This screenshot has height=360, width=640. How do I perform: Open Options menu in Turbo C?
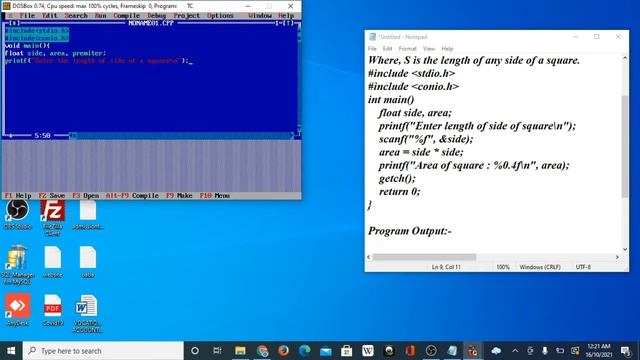tap(220, 16)
